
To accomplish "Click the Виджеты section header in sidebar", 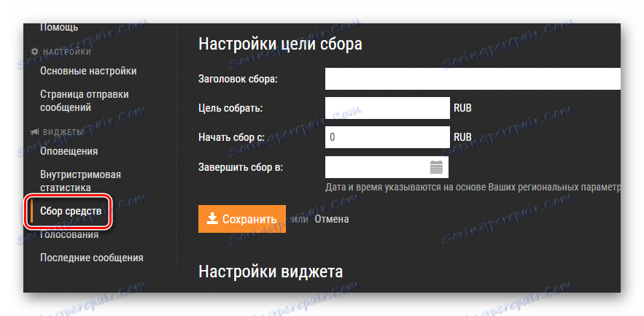I will tap(57, 132).
